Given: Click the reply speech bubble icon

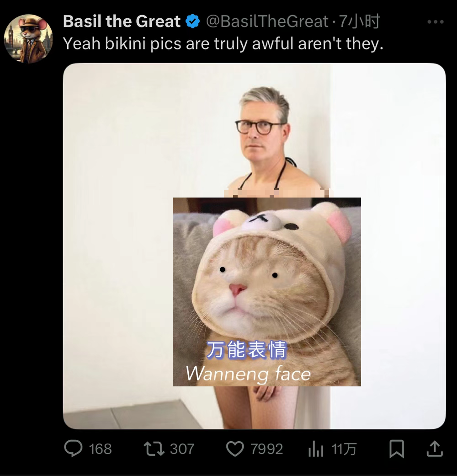Looking at the screenshot, I should tap(73, 449).
